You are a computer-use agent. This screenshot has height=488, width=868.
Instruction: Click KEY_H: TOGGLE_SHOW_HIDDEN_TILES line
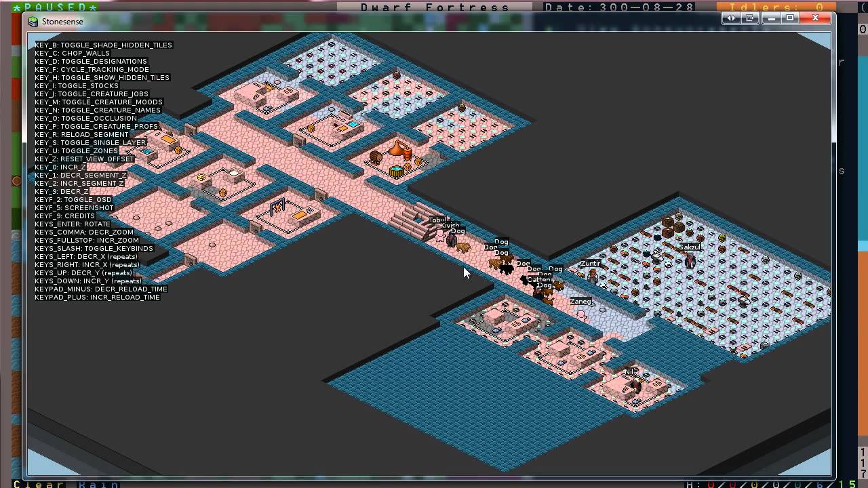pos(102,77)
